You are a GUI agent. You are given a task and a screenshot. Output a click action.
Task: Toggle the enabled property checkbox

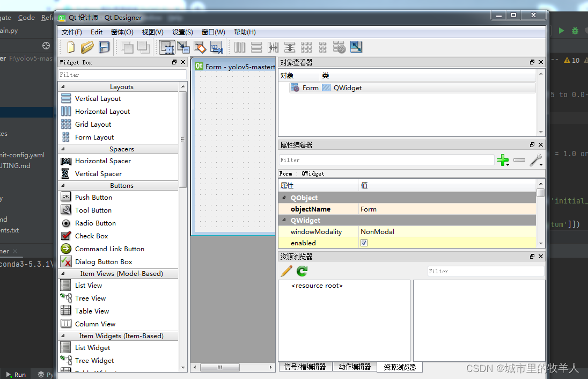pyautogui.click(x=364, y=243)
